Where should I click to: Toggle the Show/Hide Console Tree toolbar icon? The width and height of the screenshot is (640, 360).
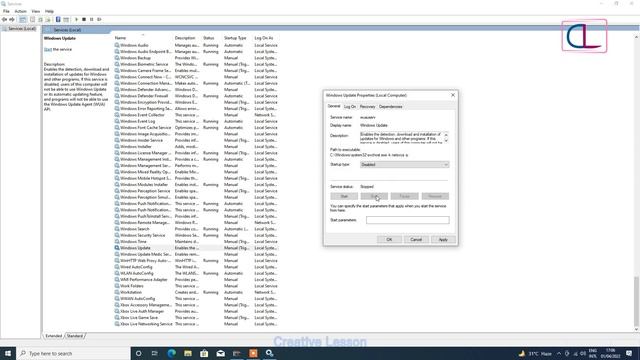[23, 19]
